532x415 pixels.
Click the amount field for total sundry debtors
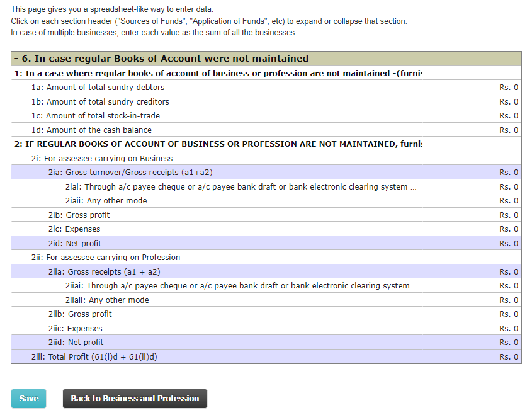pyautogui.click(x=472, y=87)
